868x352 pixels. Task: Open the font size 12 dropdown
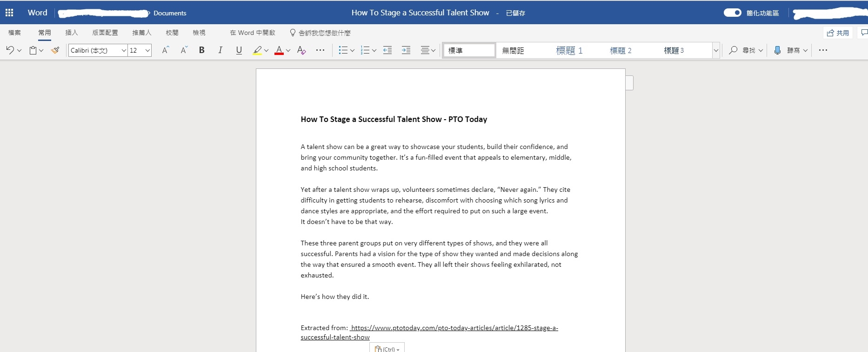[147, 50]
